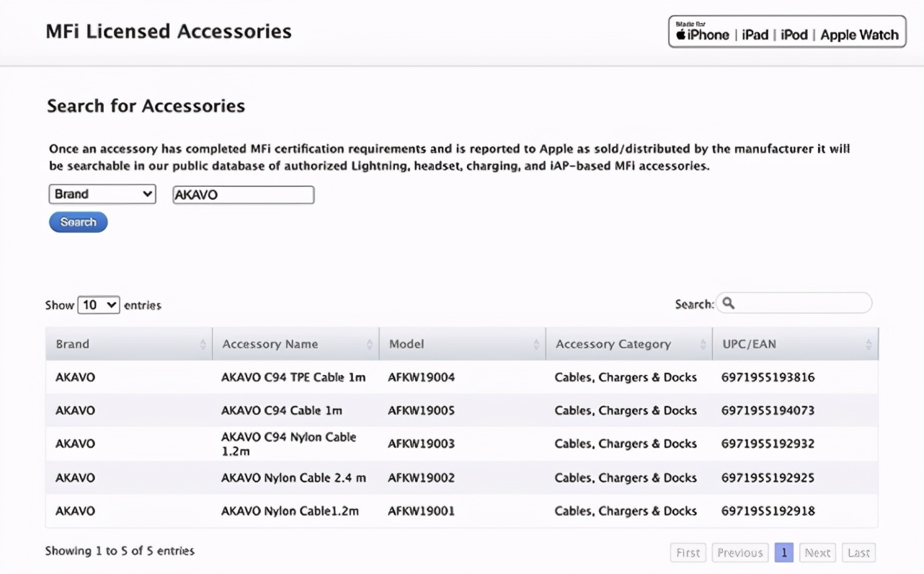Click the MFi Licensed Accessories heading
The image size is (924, 574).
point(169,32)
